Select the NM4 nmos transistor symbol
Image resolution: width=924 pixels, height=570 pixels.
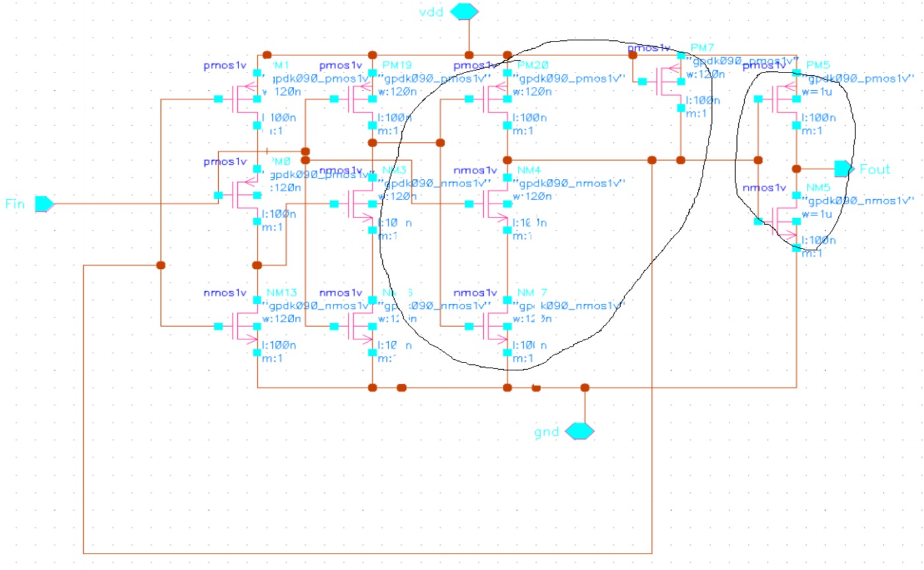(492, 204)
